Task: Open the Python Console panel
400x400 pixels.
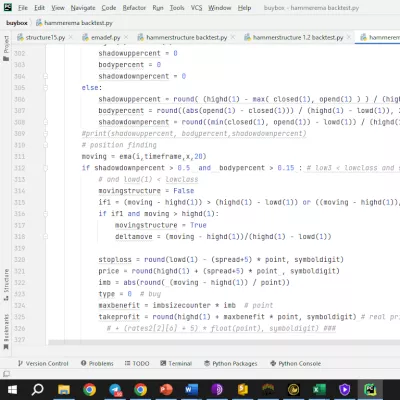Action: 296,363
